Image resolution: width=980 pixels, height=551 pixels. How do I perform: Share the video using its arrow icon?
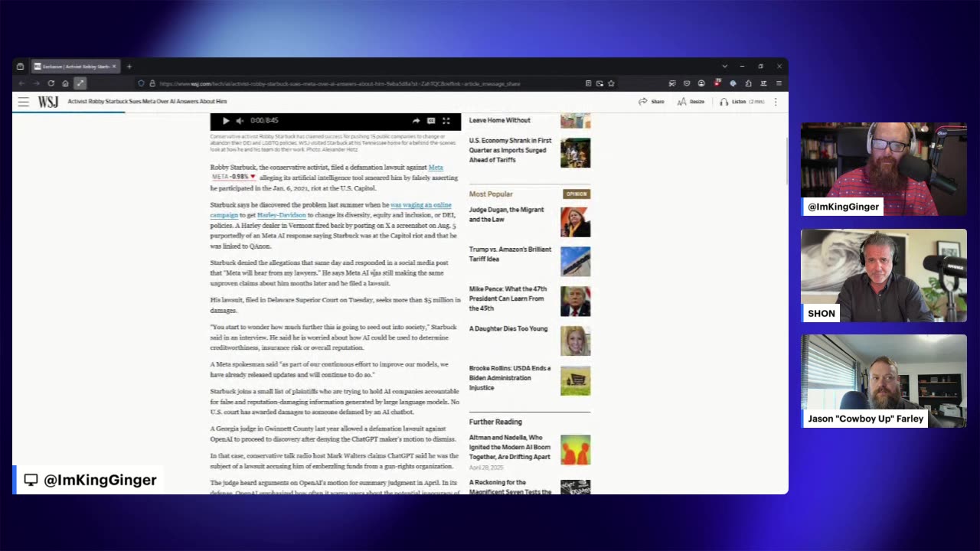(416, 120)
